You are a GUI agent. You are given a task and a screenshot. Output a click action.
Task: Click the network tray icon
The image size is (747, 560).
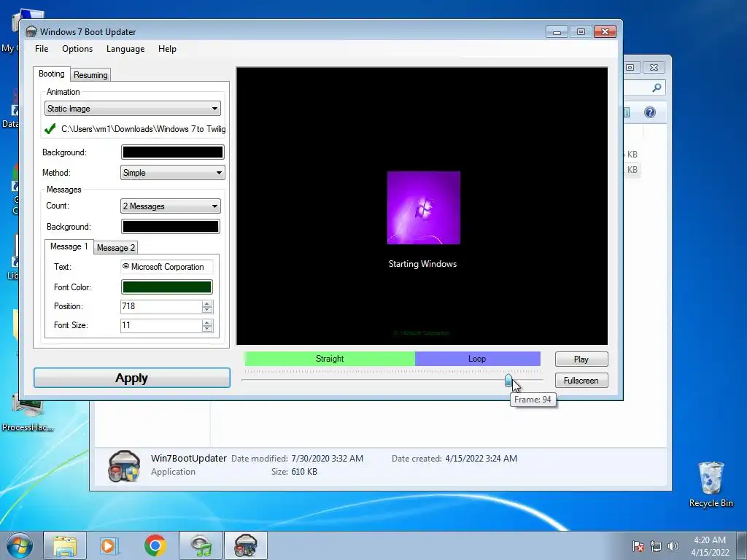656,546
